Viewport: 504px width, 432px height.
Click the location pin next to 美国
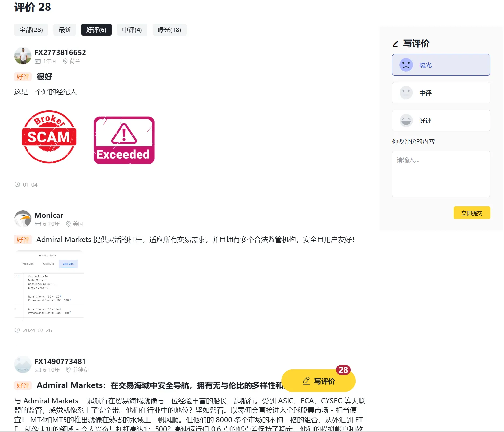(x=68, y=224)
